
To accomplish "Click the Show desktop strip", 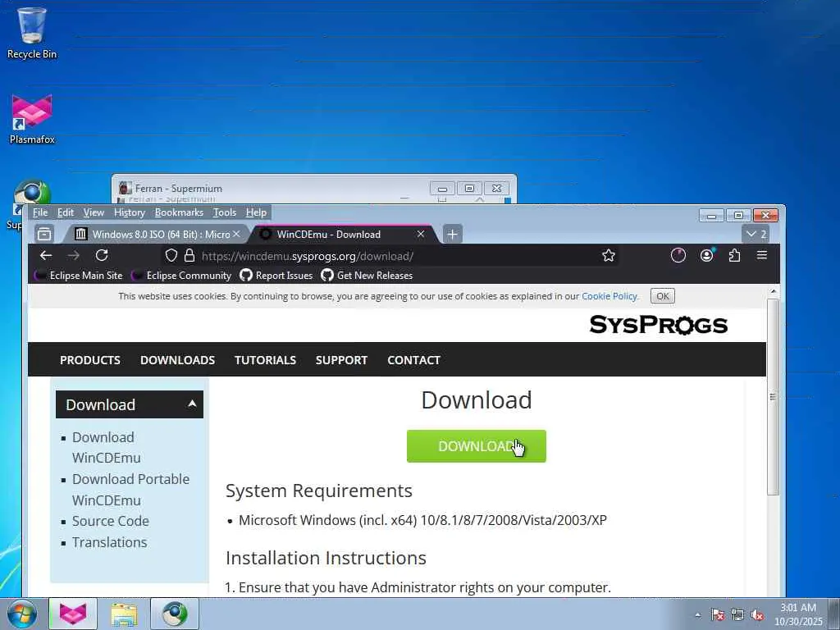I will point(834,614).
